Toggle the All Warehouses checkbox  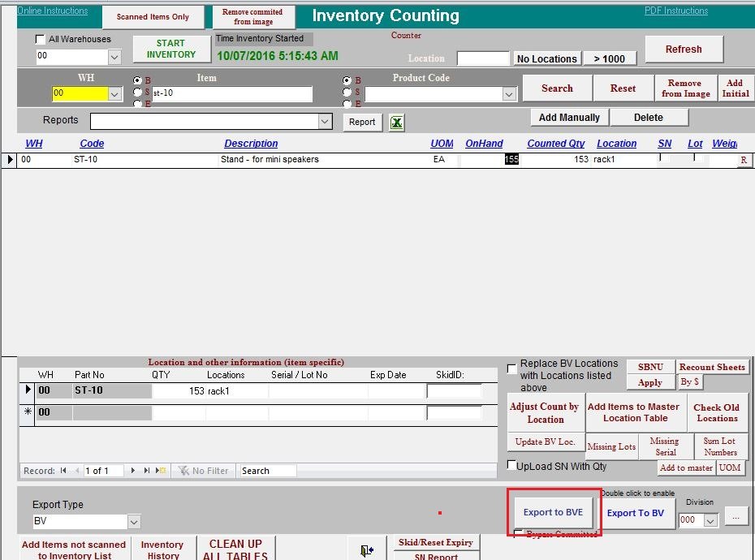pos(41,39)
